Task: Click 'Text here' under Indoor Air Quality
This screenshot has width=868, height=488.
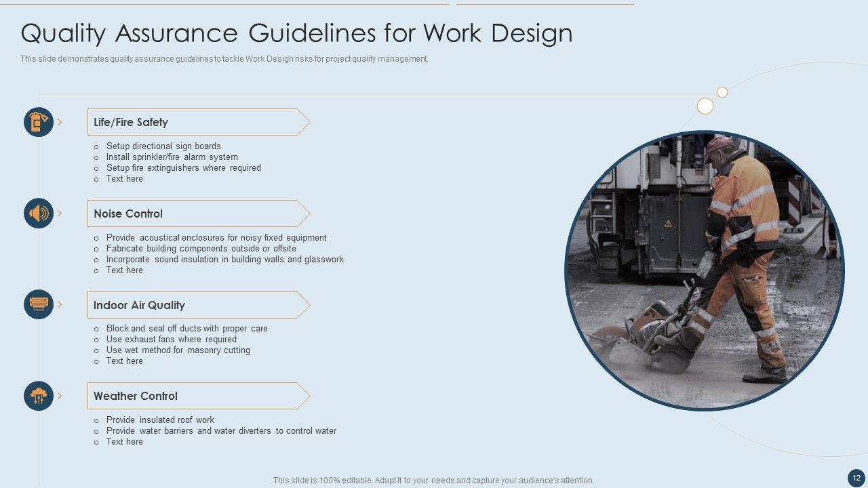Action: click(x=125, y=361)
